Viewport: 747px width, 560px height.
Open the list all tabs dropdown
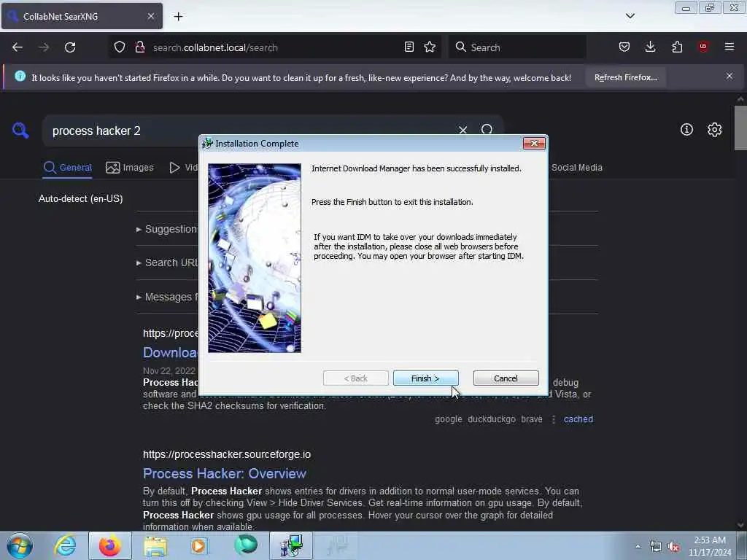pyautogui.click(x=630, y=16)
